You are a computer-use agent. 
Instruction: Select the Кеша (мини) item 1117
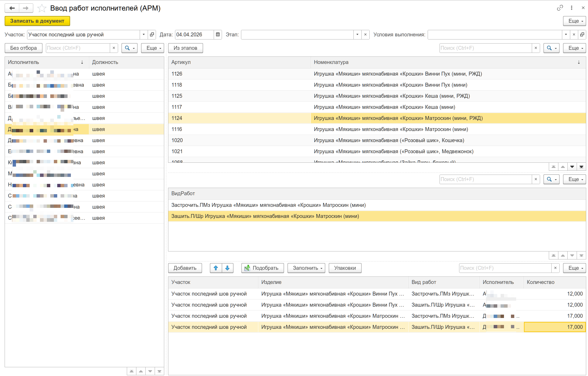pos(377,107)
